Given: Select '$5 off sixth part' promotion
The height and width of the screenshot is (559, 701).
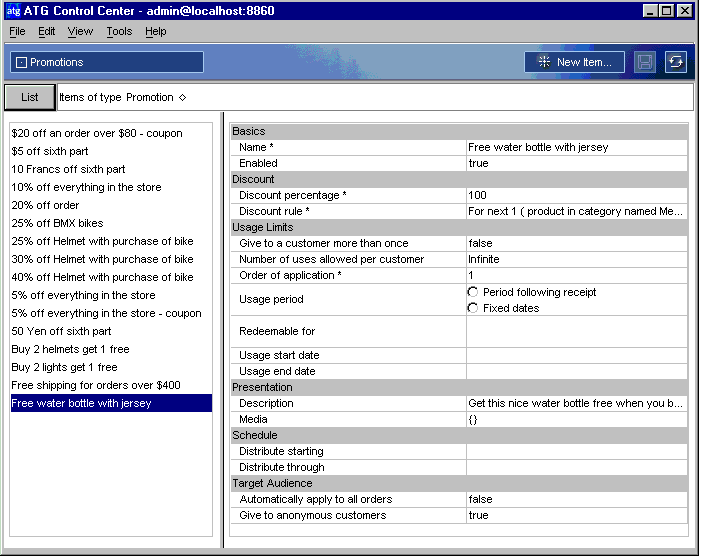Looking at the screenshot, I should coord(111,151).
